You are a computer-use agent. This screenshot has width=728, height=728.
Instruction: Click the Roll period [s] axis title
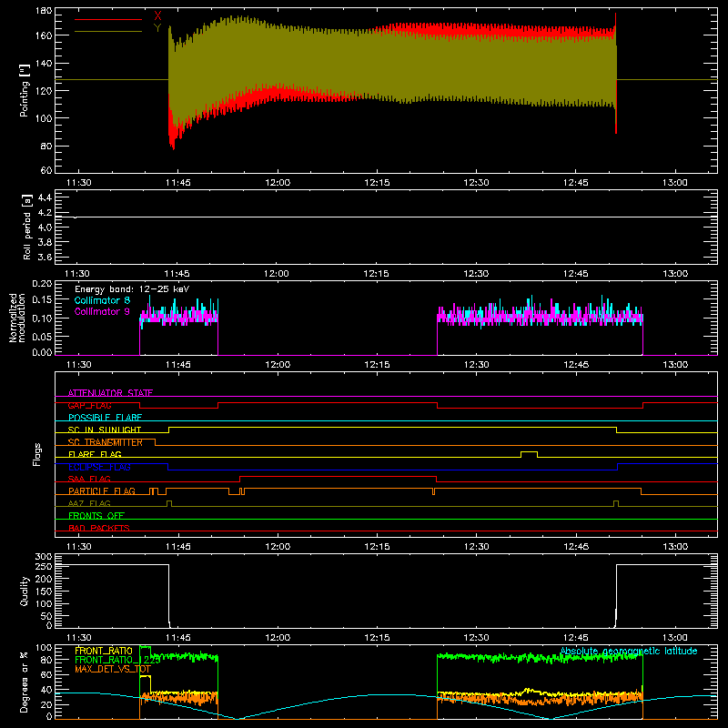[x=26, y=227]
